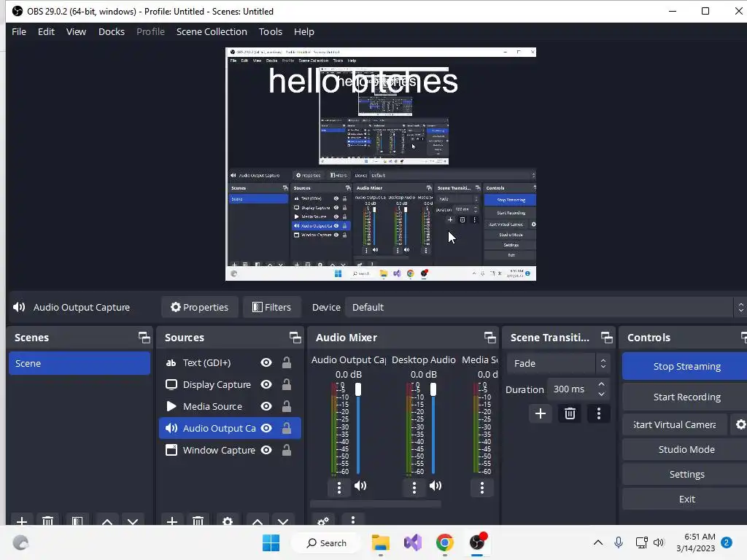Move source down arrow in Sources panel
Screen dimensions: 747x560
pos(283,521)
